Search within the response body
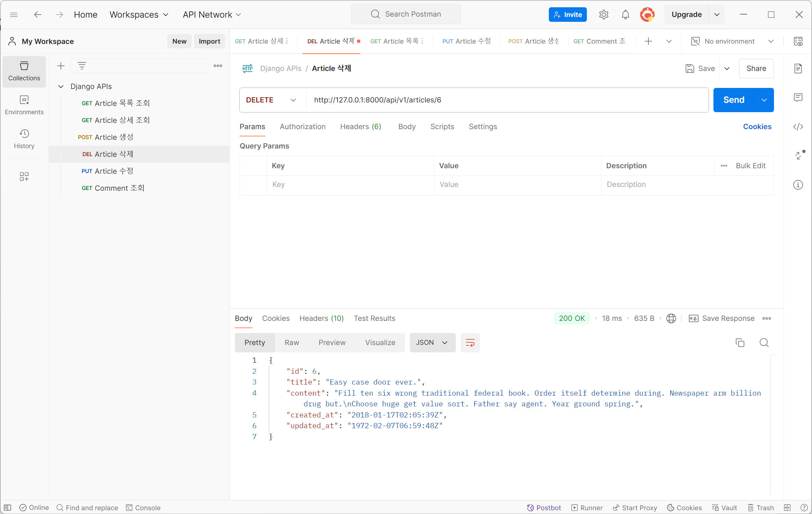 click(764, 343)
